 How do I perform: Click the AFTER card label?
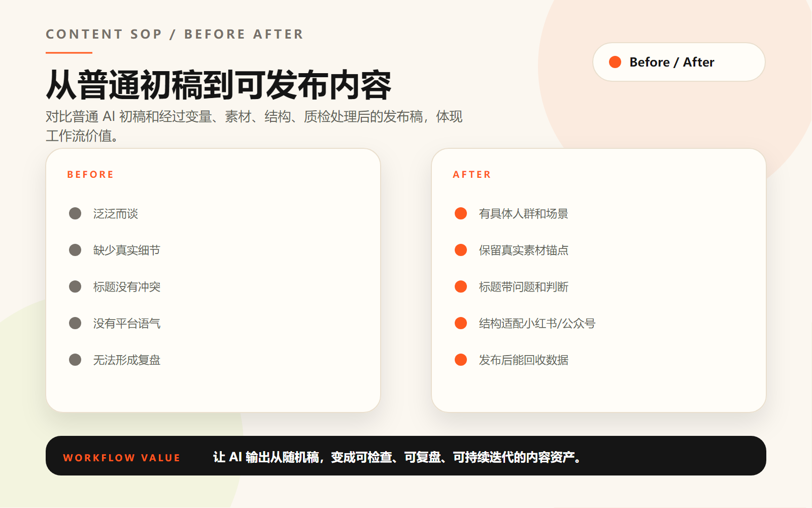pyautogui.click(x=472, y=174)
